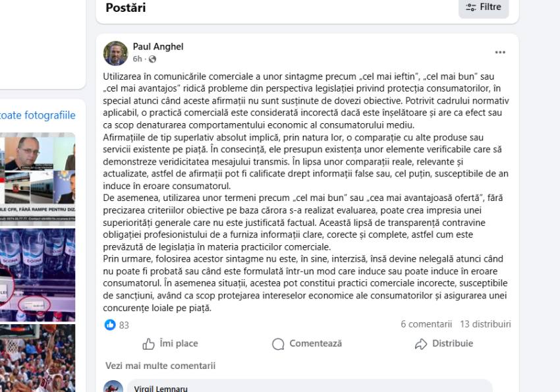Open the Filtre filter options
Viewport: 560px width, 392px height.
(484, 7)
